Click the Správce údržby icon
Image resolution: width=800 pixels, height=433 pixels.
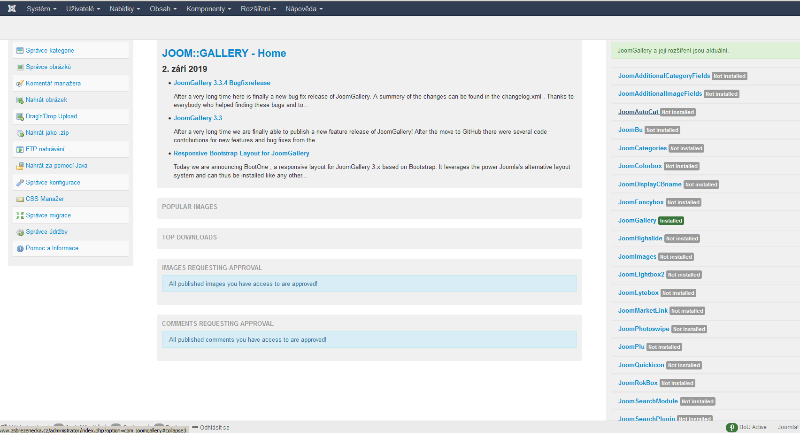click(20, 232)
